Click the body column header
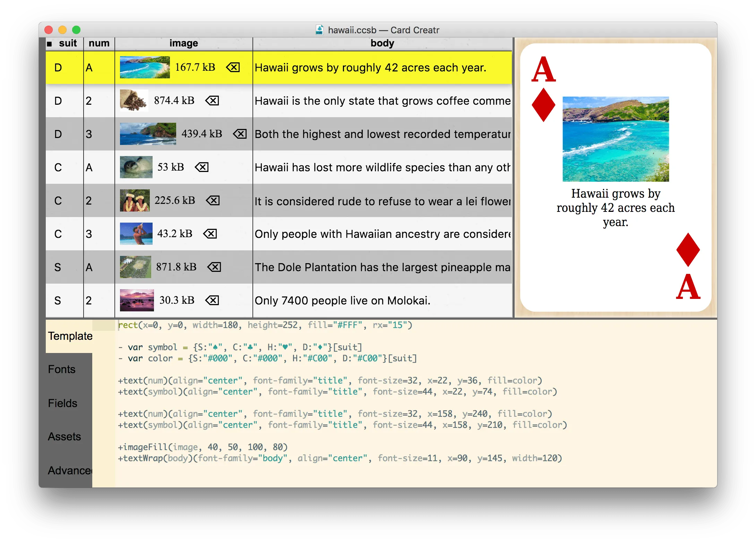The image size is (756, 543). click(x=382, y=43)
